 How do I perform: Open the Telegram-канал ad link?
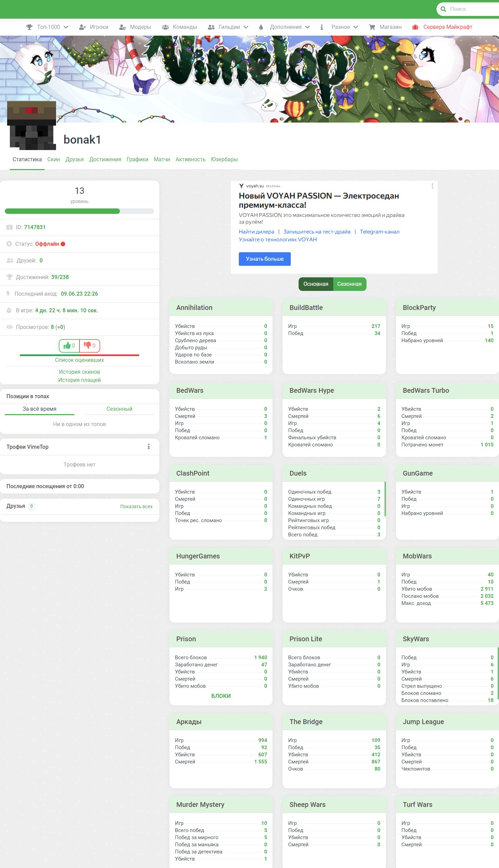(379, 232)
